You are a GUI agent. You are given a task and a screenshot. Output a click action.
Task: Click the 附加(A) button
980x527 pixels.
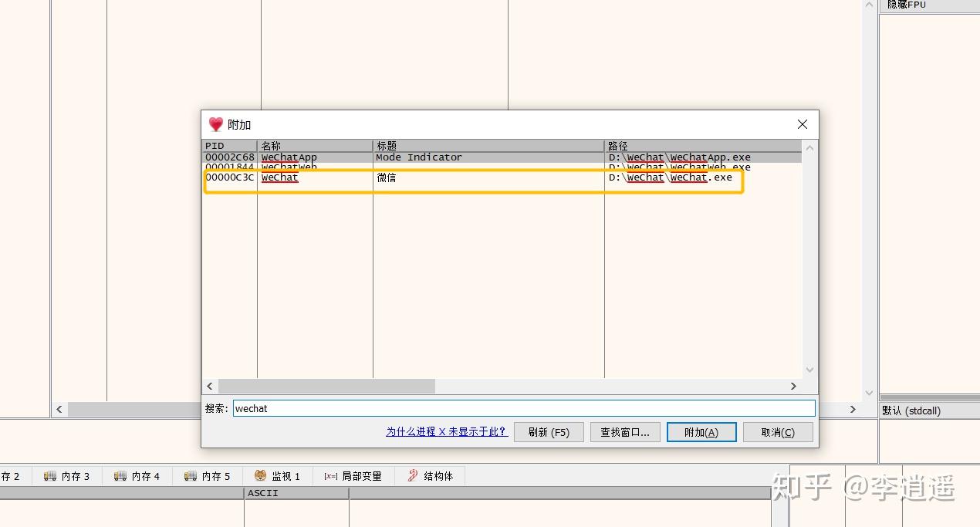pyautogui.click(x=701, y=432)
